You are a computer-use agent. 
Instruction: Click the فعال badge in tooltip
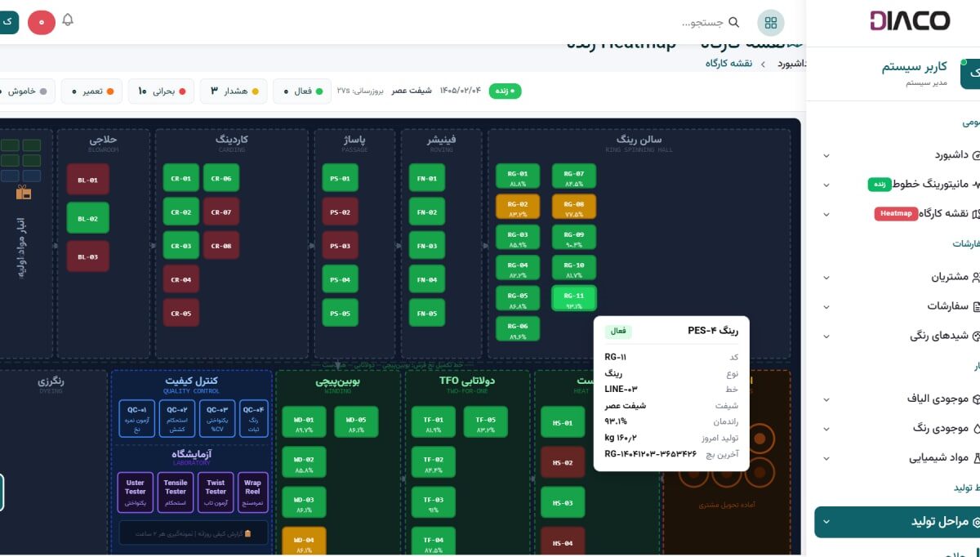point(618,331)
